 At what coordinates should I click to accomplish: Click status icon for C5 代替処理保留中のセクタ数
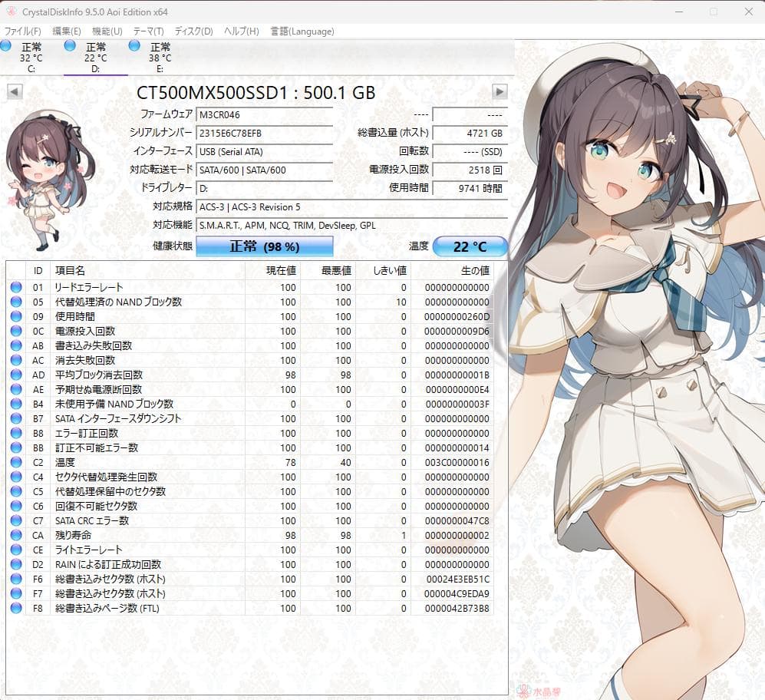click(16, 491)
